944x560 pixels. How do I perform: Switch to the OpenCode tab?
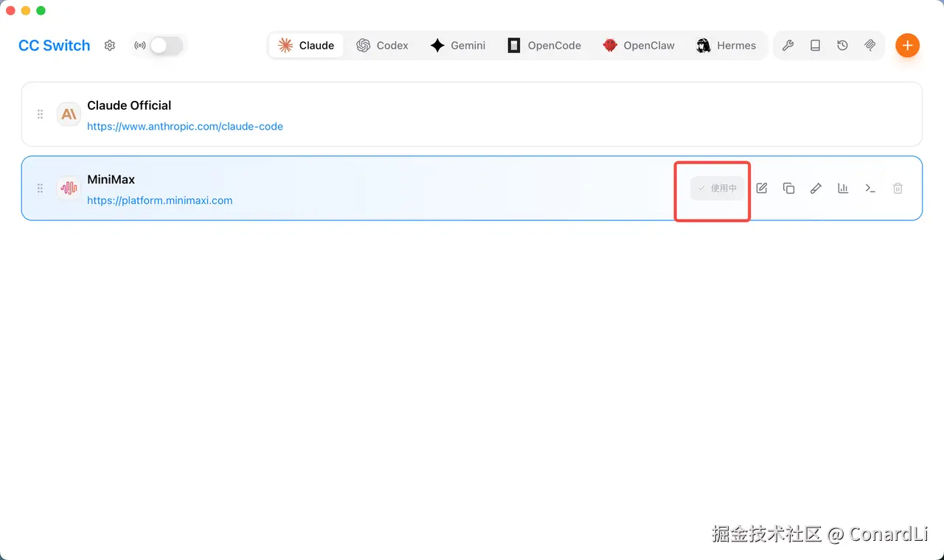544,46
